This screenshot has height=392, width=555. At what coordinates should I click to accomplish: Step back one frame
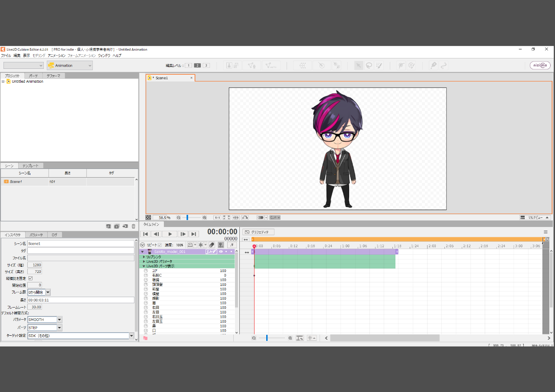pyautogui.click(x=157, y=234)
